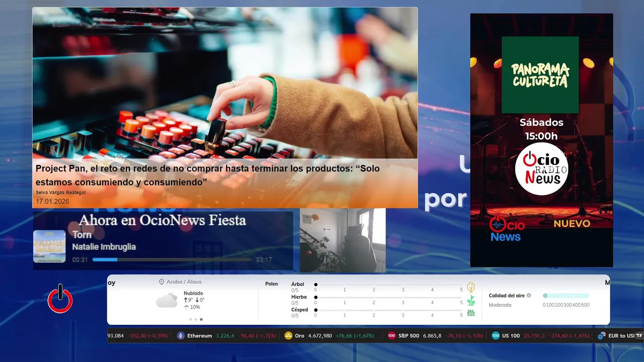The height and width of the screenshot is (362, 644).
Task: Click the article date 17.01.2026
Action: tap(52, 202)
